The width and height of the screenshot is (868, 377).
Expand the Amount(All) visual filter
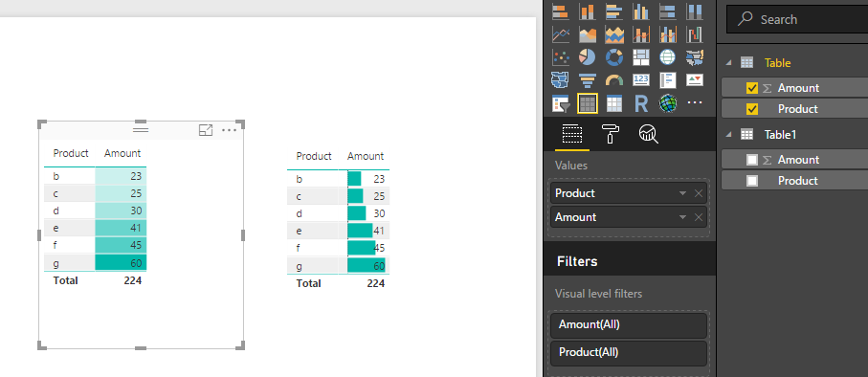point(629,325)
